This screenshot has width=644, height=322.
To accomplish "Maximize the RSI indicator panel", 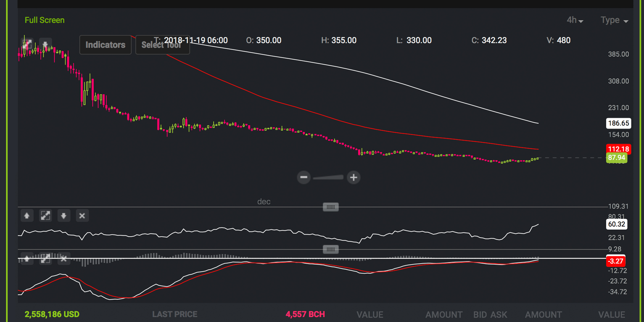I will click(45, 216).
